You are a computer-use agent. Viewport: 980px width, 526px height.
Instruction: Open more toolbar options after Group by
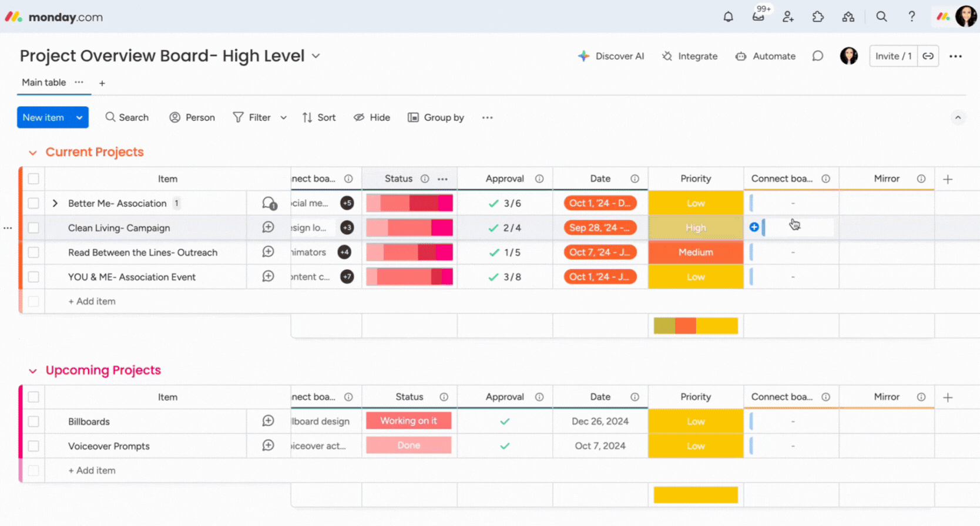click(487, 117)
